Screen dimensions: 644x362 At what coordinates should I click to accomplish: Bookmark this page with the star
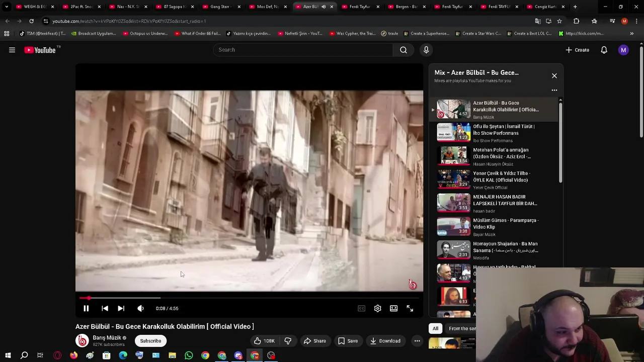pos(559,21)
